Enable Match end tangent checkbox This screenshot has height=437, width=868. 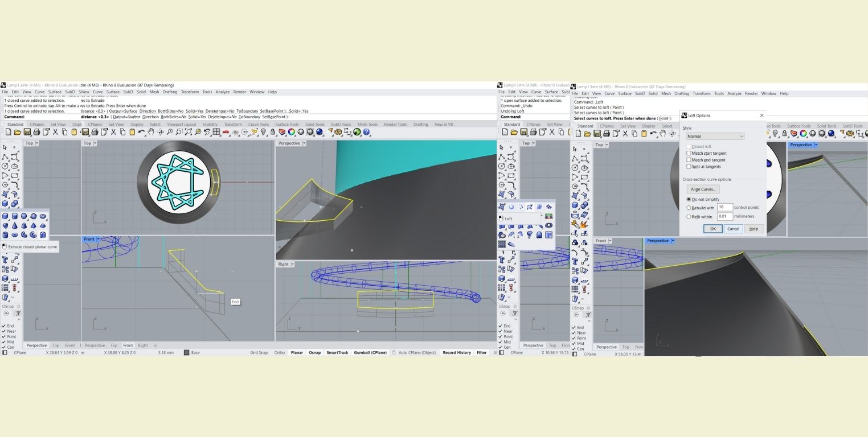pyautogui.click(x=689, y=160)
